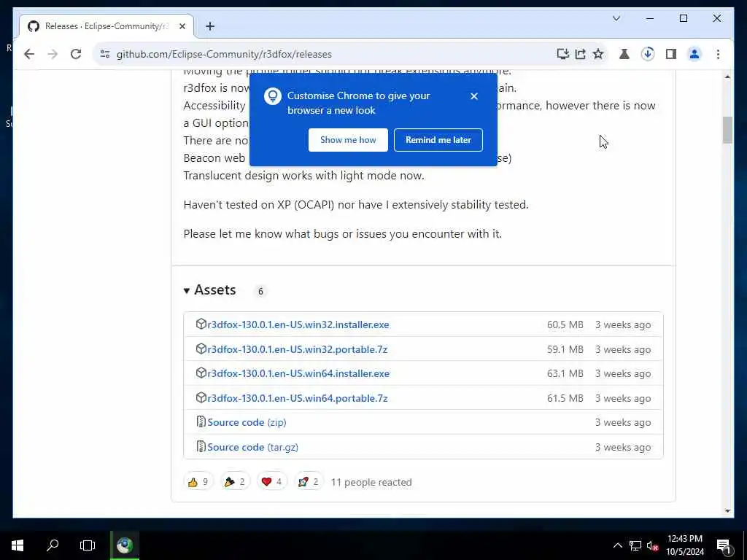Share this page via share icon
Viewport: 747px width, 560px height.
coord(580,54)
